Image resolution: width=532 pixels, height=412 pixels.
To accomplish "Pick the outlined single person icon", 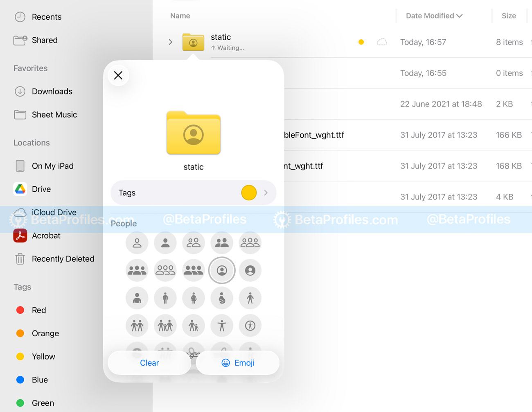I will (x=137, y=243).
